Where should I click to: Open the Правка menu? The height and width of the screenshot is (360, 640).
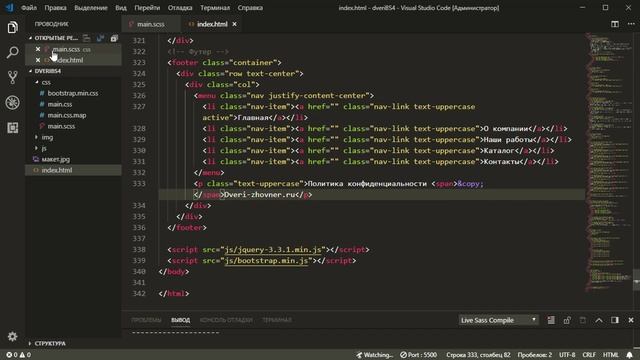(56, 8)
